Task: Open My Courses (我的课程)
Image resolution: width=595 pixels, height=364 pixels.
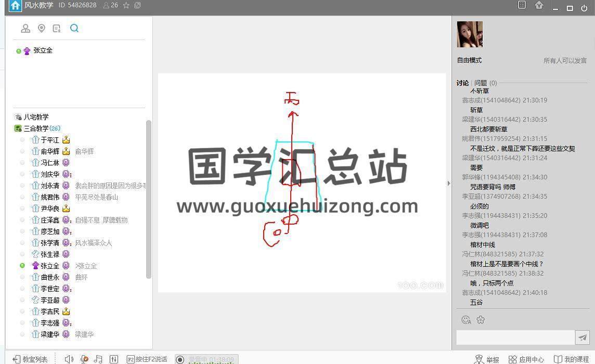Action: pyautogui.click(x=572, y=359)
